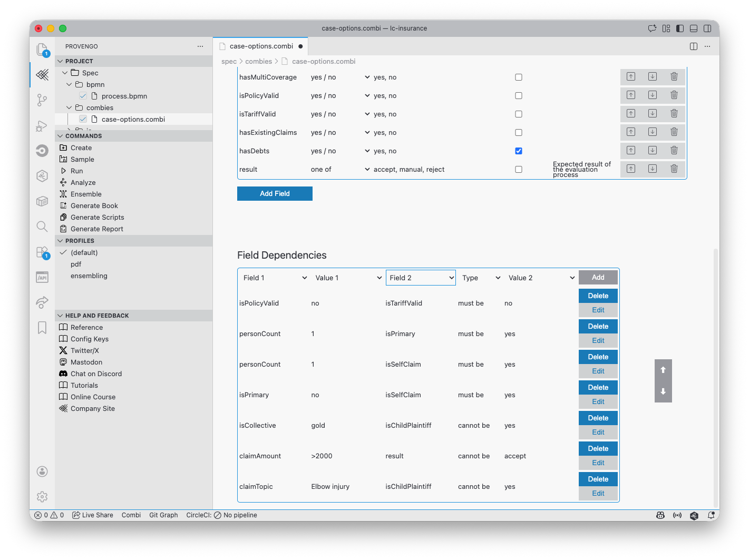The image size is (749, 560).
Task: Move the isPolicyValid field up
Action: [630, 95]
